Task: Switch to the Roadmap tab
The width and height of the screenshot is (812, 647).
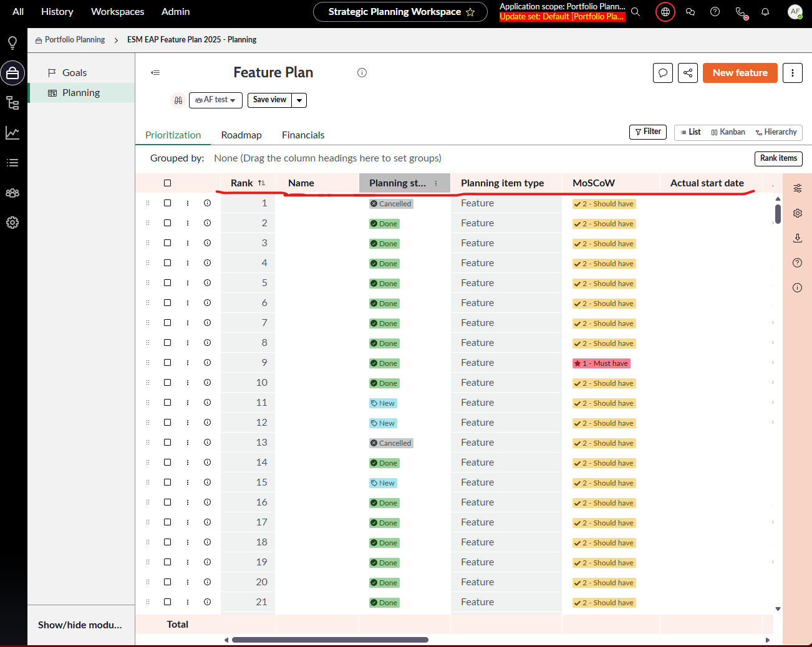Action: (241, 135)
